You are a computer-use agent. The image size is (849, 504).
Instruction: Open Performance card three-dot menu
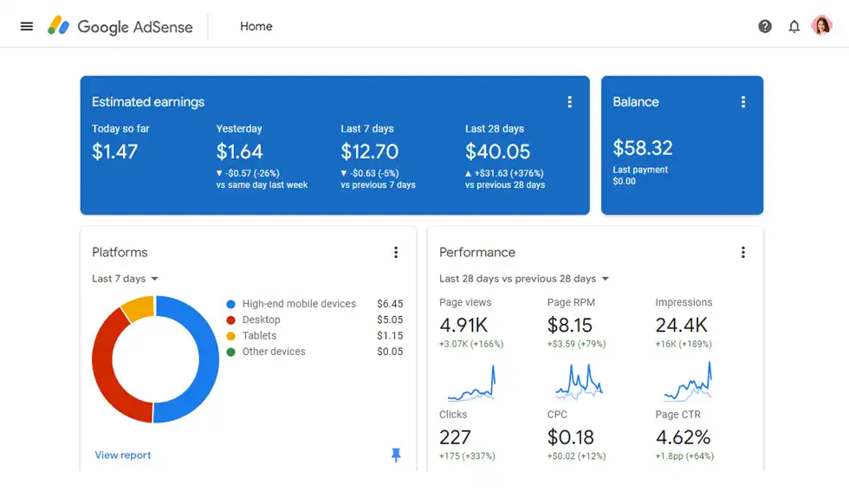[x=742, y=253]
